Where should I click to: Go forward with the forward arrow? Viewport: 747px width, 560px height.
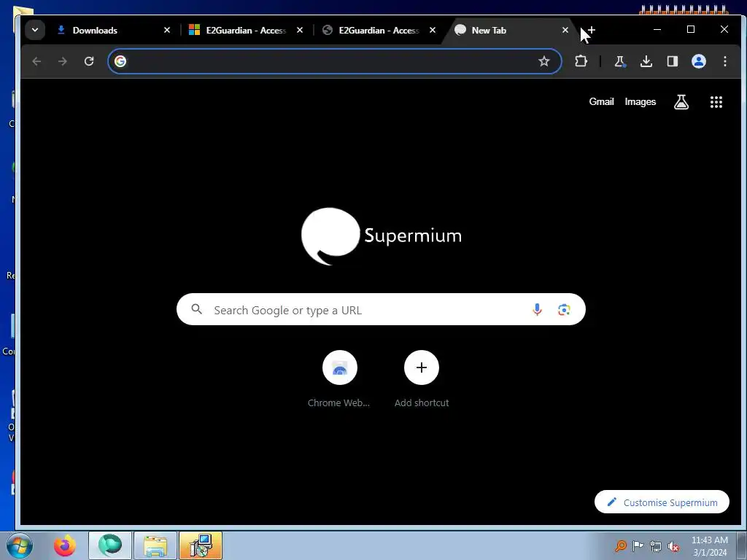(x=63, y=61)
